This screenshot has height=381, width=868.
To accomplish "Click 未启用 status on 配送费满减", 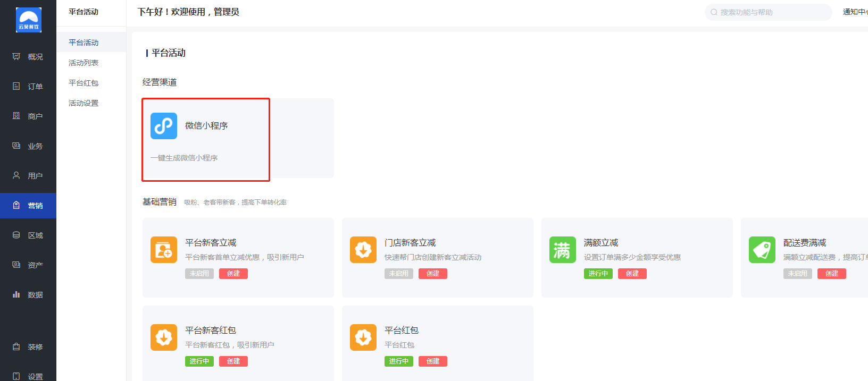I will [x=798, y=274].
